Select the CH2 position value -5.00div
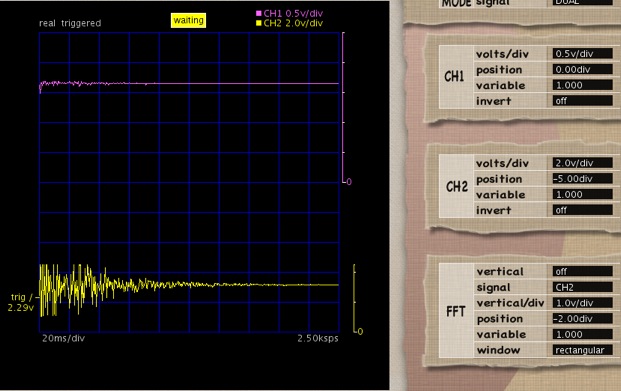Viewport: 621px width, 391px height. (x=582, y=179)
